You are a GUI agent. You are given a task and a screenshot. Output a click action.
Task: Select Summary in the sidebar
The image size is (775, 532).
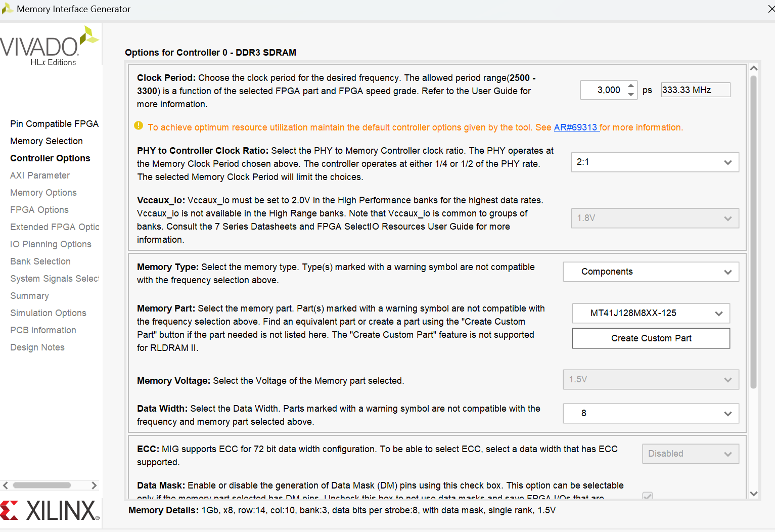pos(29,296)
